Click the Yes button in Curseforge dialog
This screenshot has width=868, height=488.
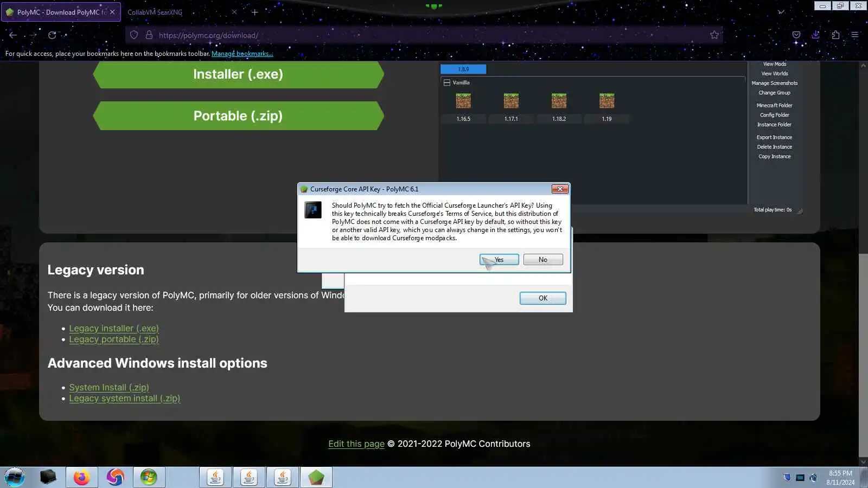499,260
